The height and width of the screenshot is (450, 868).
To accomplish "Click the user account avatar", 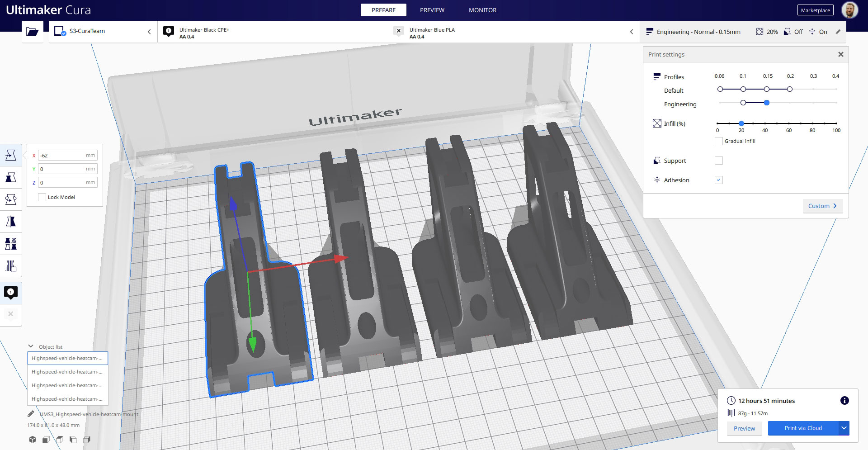I will coord(849,10).
